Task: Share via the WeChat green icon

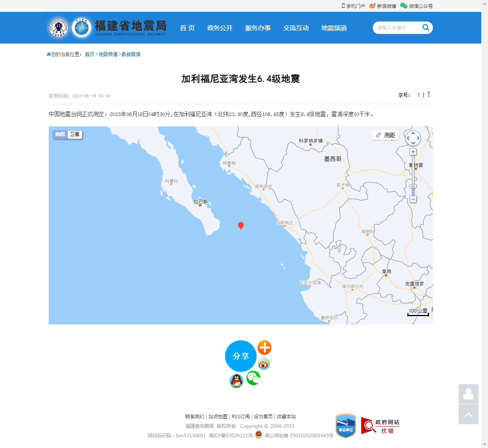Action: tap(253, 378)
